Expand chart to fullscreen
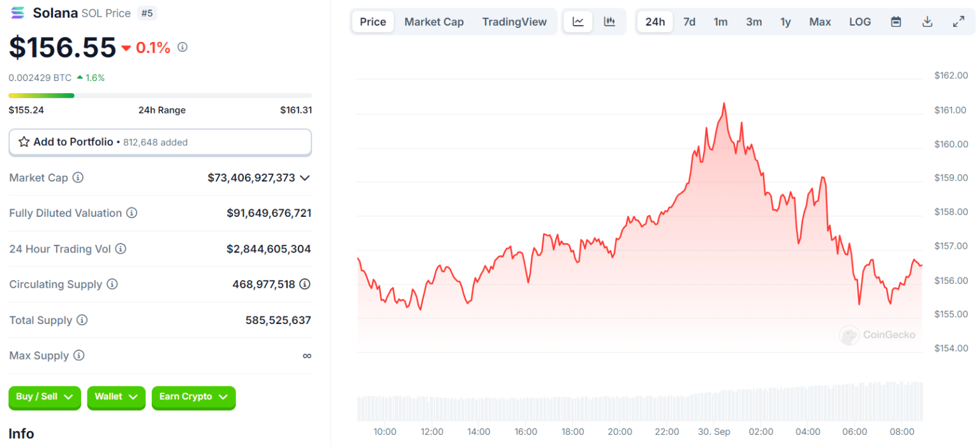Screen dimensions: 980x447 [x=958, y=22]
